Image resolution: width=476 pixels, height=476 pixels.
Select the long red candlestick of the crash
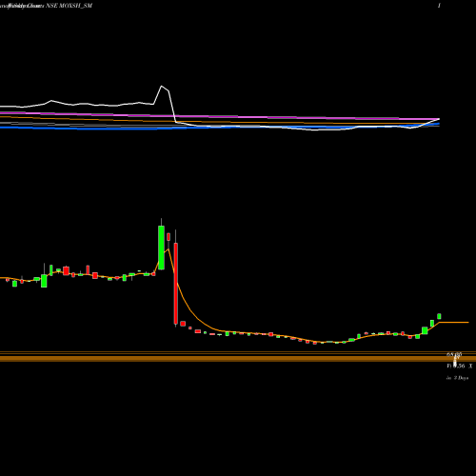click(x=176, y=284)
